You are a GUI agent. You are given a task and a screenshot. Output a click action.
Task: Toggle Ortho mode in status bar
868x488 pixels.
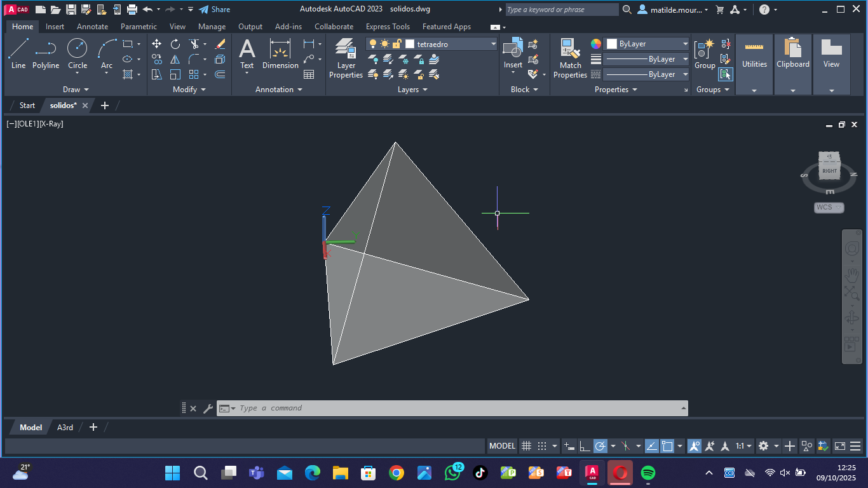point(585,446)
